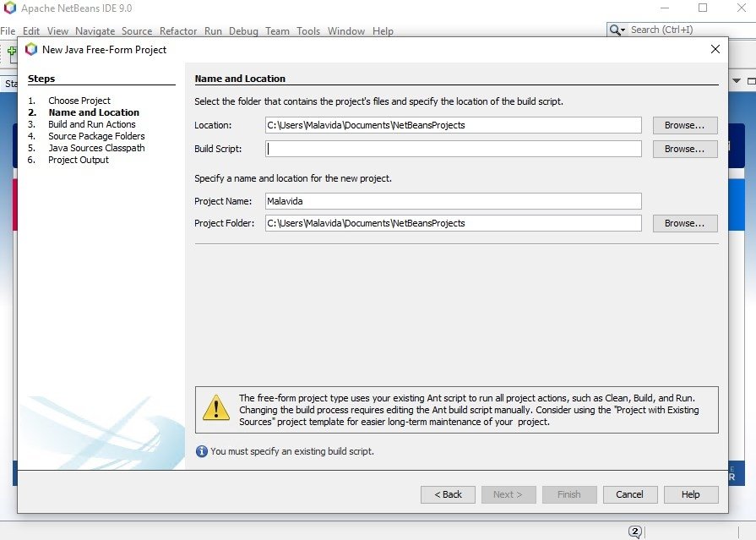The width and height of the screenshot is (756, 540).
Task: Cancel the New Java Free-Form Project wizard
Action: 630,494
